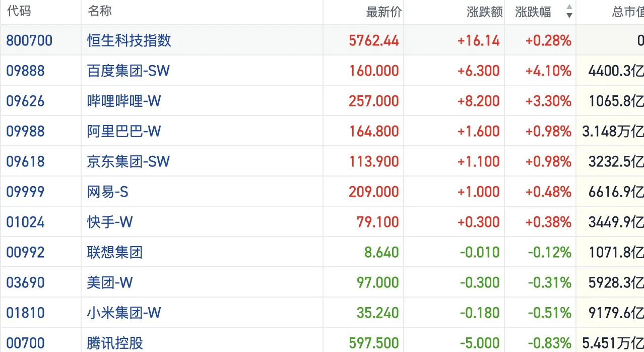Click the 京东集团-SW name link
This screenshot has width=644, height=352.
tap(128, 161)
